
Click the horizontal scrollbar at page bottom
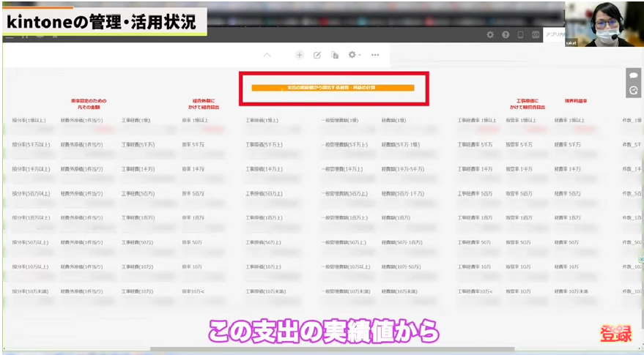[332, 349]
